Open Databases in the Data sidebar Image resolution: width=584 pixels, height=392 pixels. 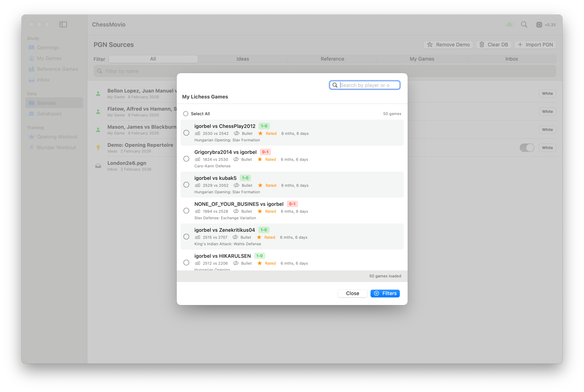coord(49,114)
